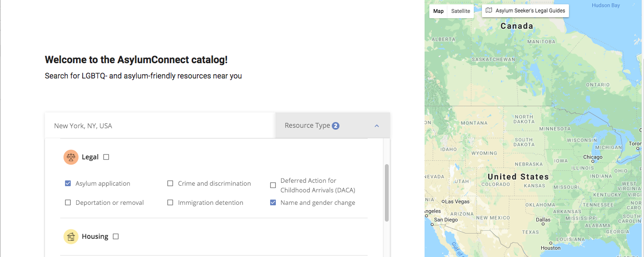The width and height of the screenshot is (644, 257).
Task: Click the Resource Type count badge
Action: coord(336,126)
